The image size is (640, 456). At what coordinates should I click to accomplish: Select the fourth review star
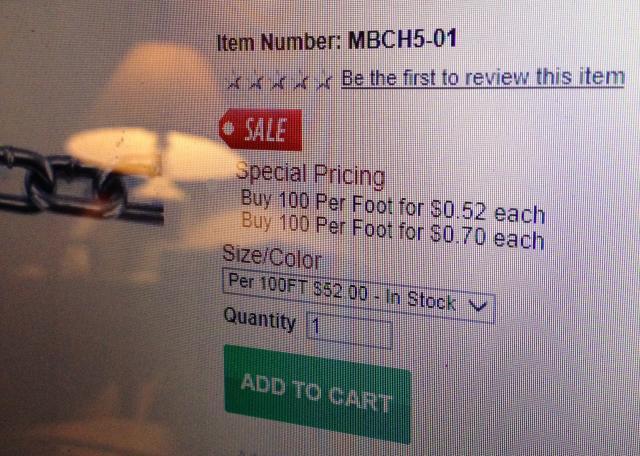(x=302, y=82)
